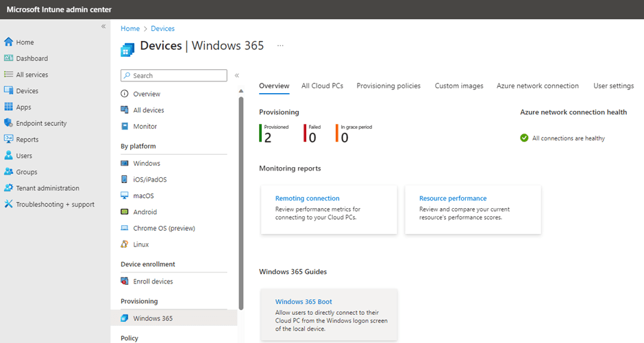Select the Overview tab

[x=274, y=86]
